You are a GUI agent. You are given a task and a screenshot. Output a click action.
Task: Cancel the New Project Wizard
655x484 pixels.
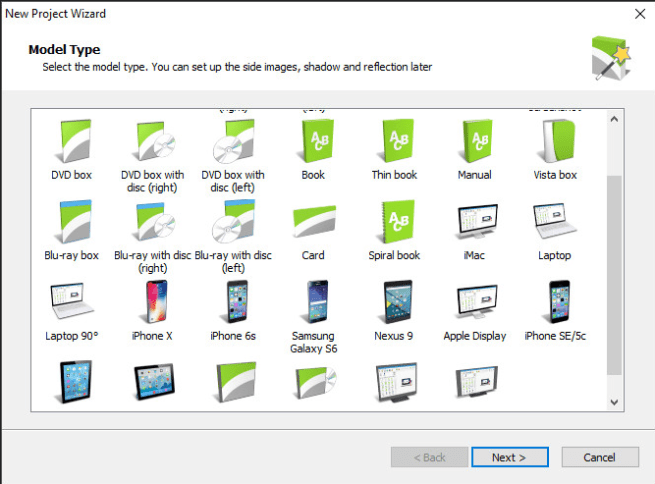(x=600, y=457)
